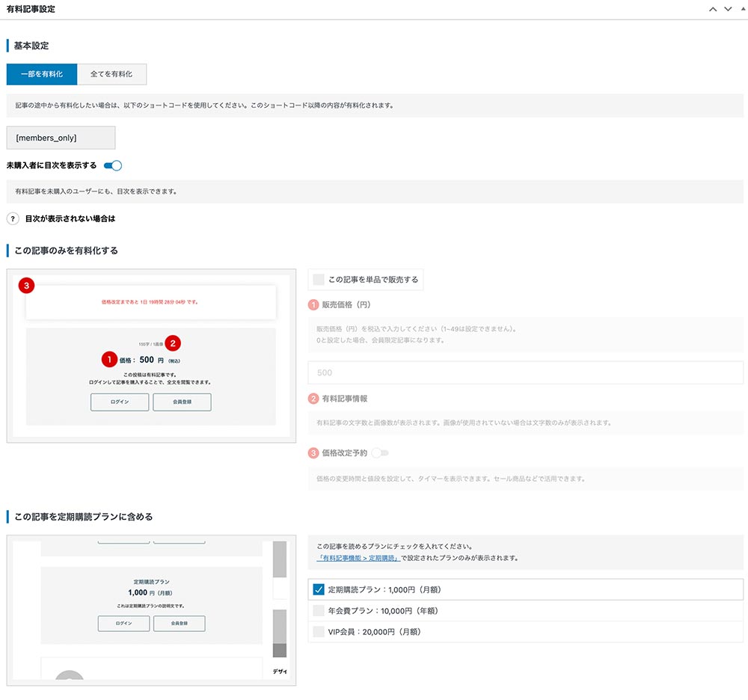Image resolution: width=748 pixels, height=700 pixels.
Task: Click number 1 badge beside 販売価格（円）
Action: [x=313, y=305]
